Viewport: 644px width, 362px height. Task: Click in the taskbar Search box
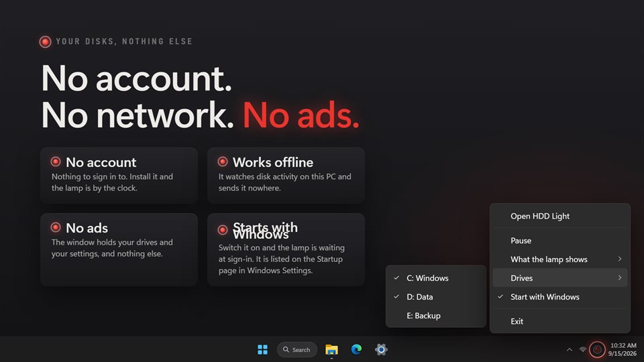pos(297,350)
